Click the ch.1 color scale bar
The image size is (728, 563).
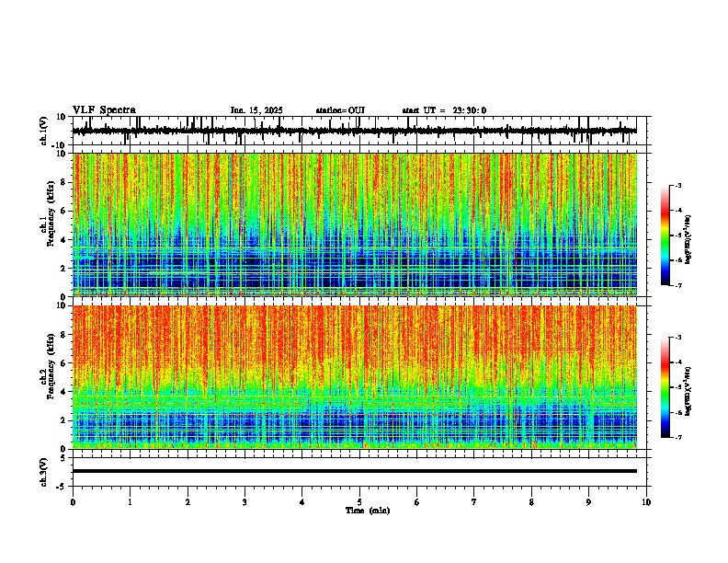coord(665,236)
